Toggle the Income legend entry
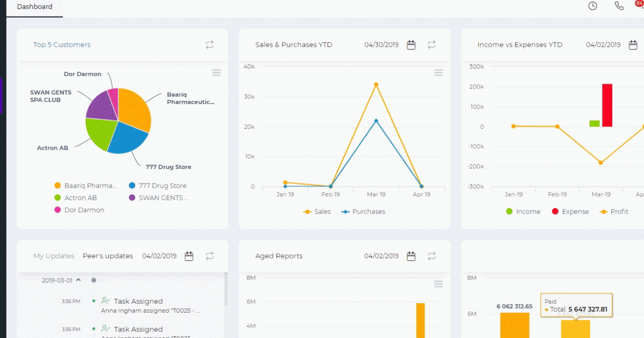The image size is (644, 338). pyautogui.click(x=523, y=212)
